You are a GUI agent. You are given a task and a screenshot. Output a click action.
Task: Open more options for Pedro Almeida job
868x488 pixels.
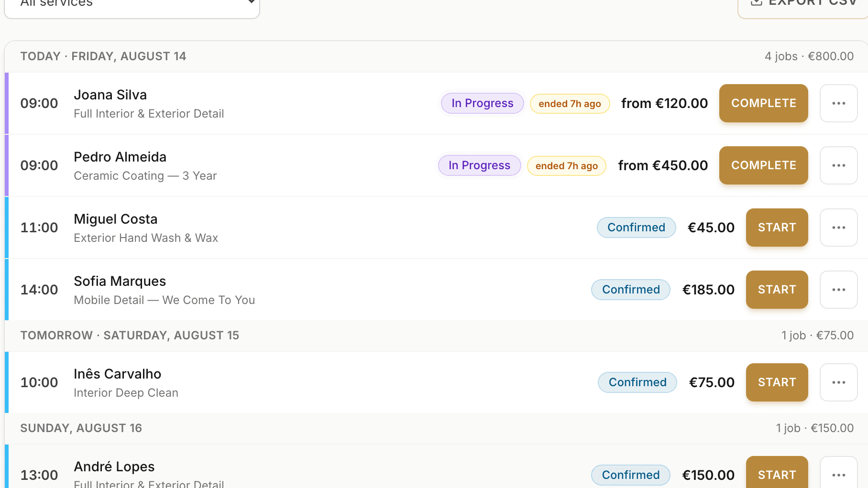click(838, 165)
